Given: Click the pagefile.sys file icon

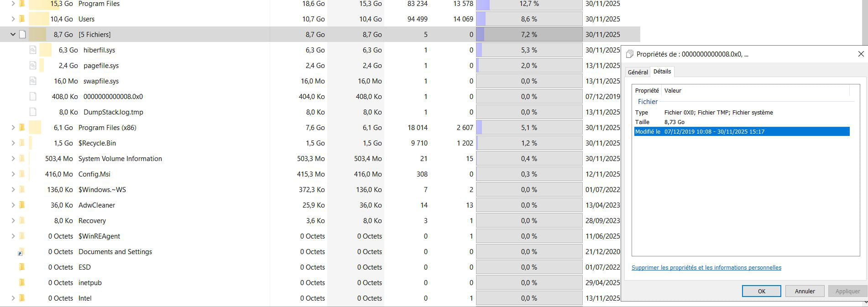Looking at the screenshot, I should pyautogui.click(x=33, y=66).
